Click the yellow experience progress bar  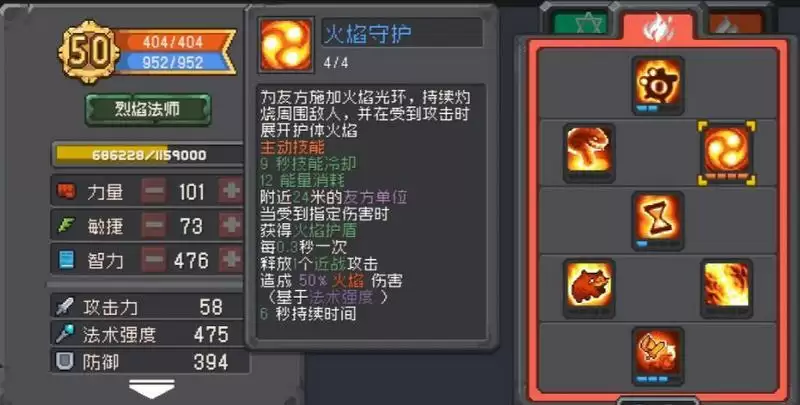[148, 155]
